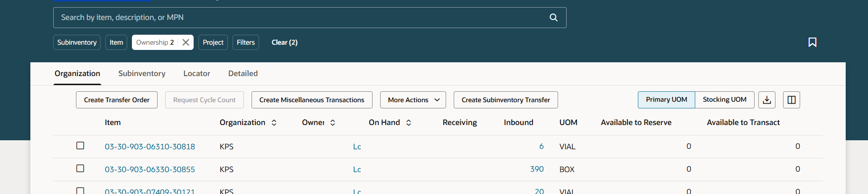Click the bookmark saved search icon
The image size is (868, 194).
coord(812,42)
